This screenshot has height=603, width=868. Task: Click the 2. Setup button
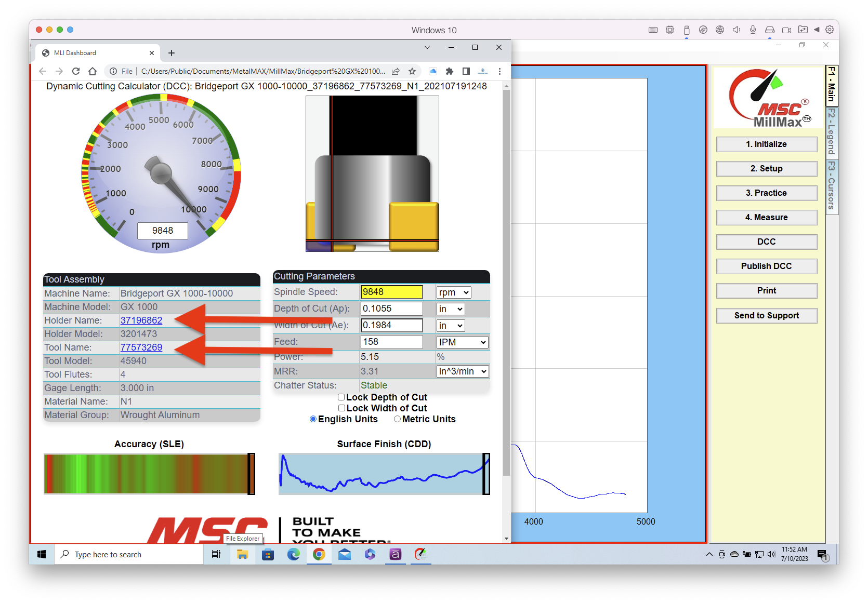[767, 169]
